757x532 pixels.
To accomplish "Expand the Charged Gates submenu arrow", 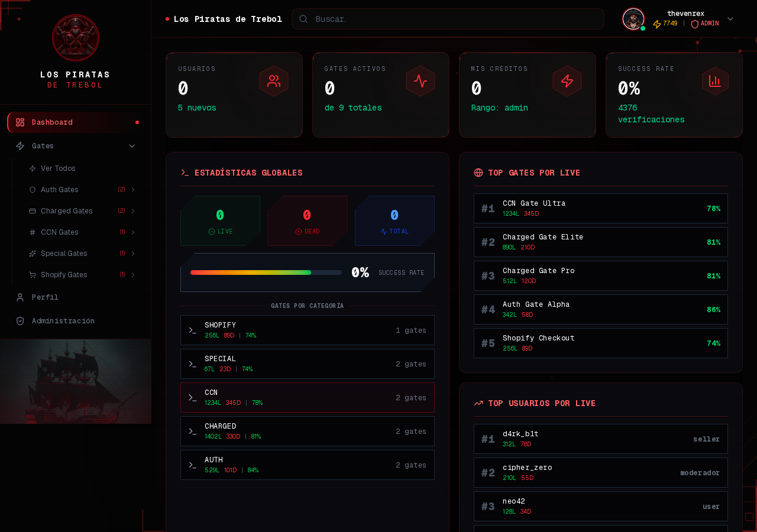I will point(133,211).
